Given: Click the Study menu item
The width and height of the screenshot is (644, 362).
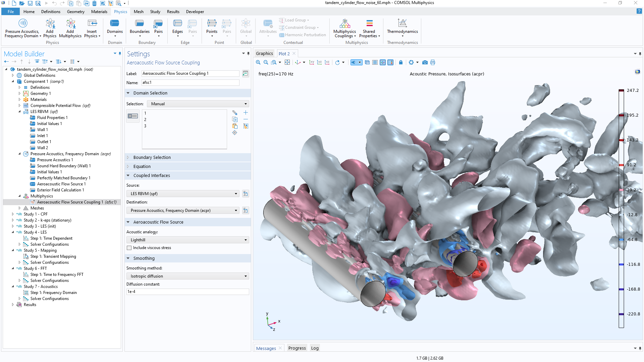Looking at the screenshot, I should tap(156, 12).
